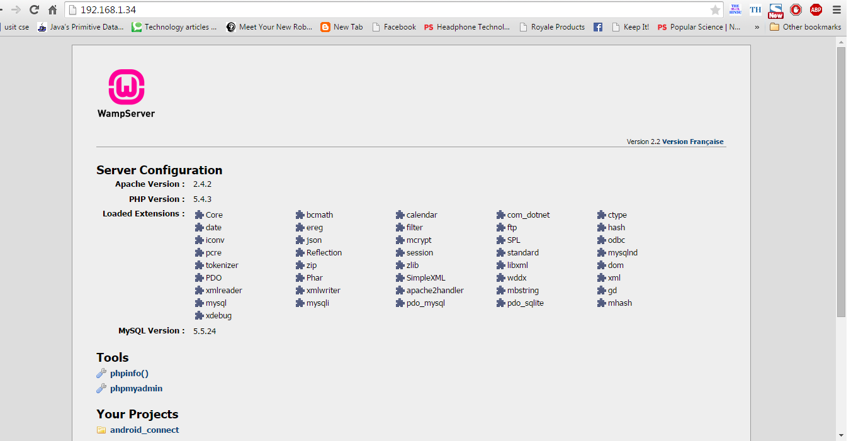This screenshot has width=868, height=441.
Task: Click the folder icon beside android_connect
Action: (101, 430)
